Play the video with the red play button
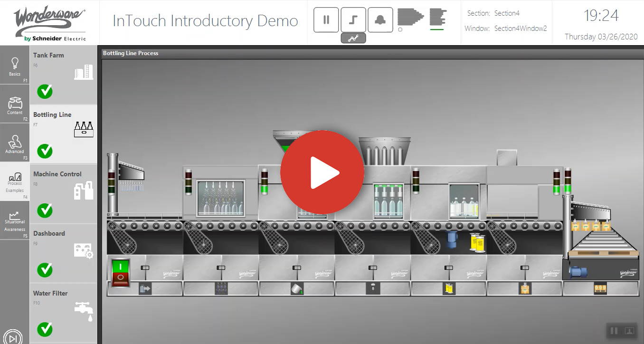Viewport: 644px width, 344px height. pos(322,172)
